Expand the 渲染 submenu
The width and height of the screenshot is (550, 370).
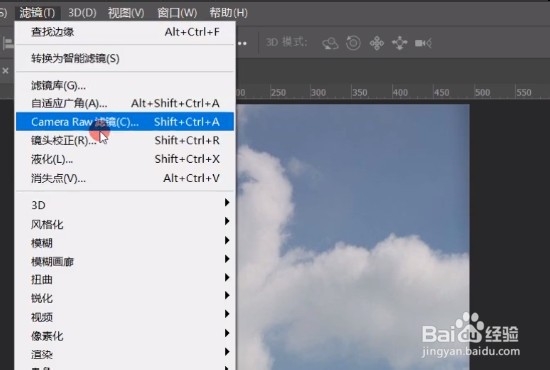point(125,354)
